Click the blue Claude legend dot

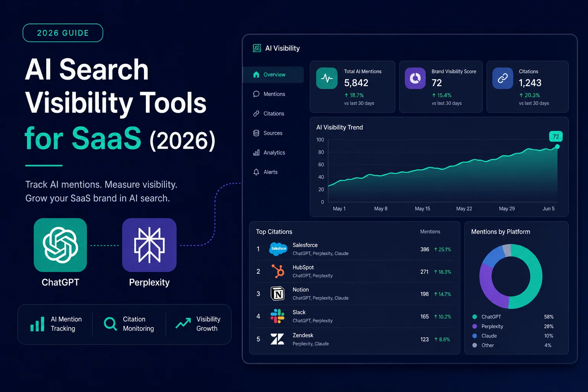(x=475, y=336)
